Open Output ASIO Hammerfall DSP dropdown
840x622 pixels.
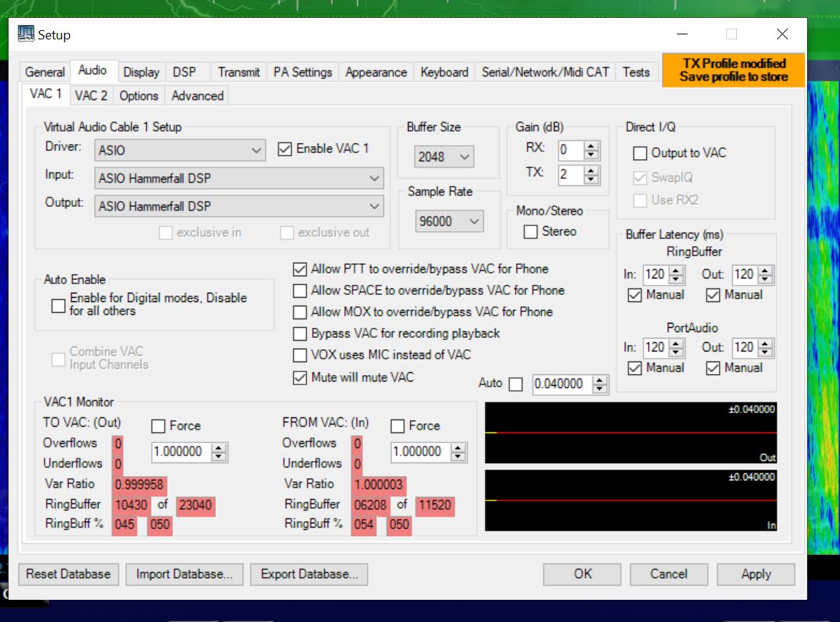click(x=239, y=206)
